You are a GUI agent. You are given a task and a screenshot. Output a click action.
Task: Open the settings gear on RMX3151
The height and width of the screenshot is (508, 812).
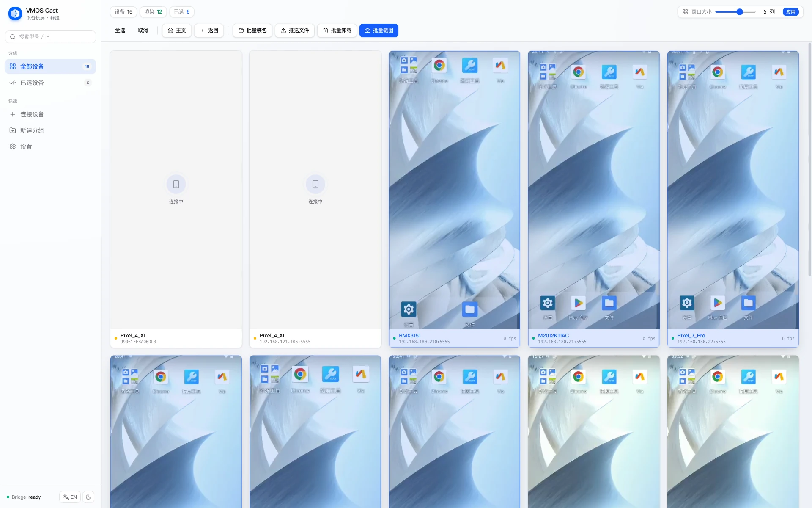click(x=409, y=309)
